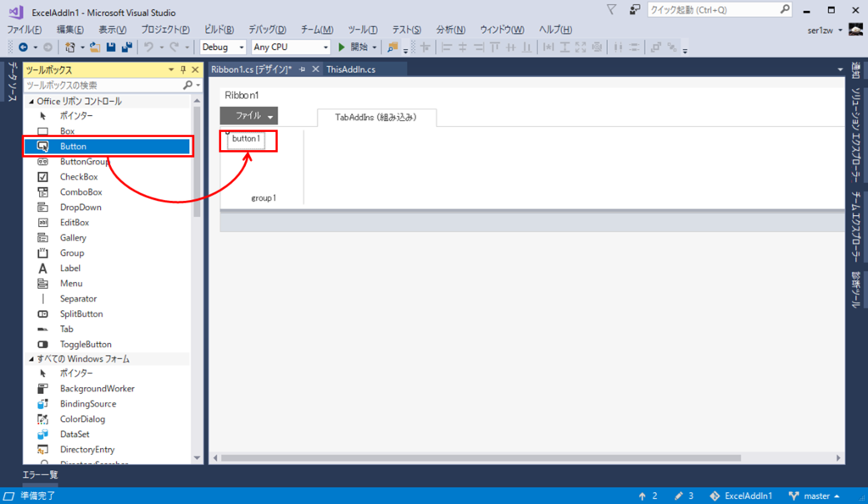
Task: Click the redo toolbar icon
Action: (175, 47)
